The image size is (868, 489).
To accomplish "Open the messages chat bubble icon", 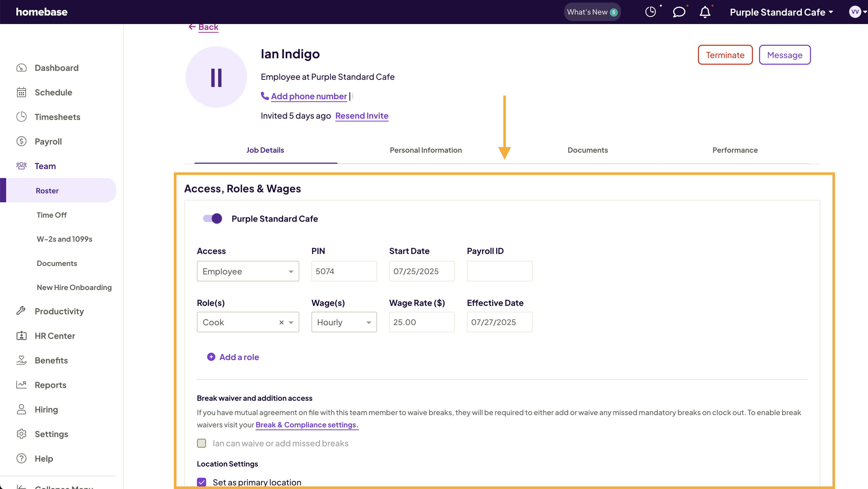I will click(679, 12).
